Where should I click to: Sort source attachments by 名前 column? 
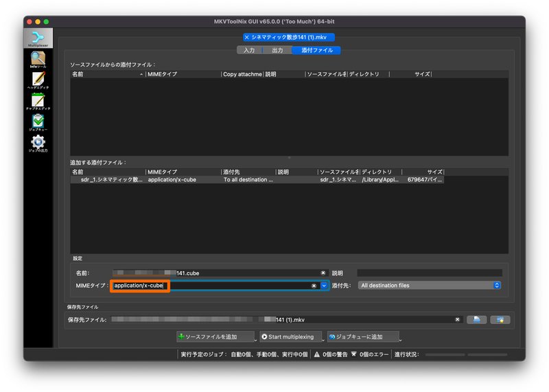(107, 74)
